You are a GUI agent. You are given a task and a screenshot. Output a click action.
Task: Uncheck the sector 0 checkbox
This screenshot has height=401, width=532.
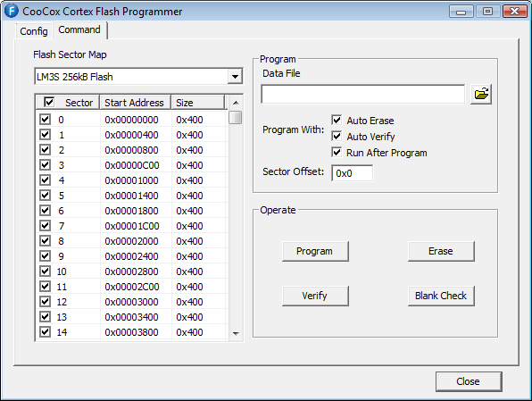point(45,120)
